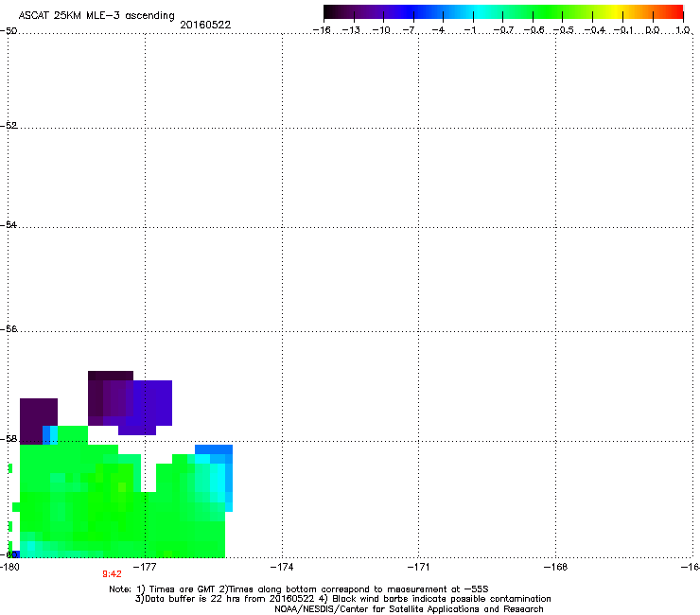Click the -174 longitude axis label
The width and height of the screenshot is (700, 615).
pyautogui.click(x=282, y=567)
